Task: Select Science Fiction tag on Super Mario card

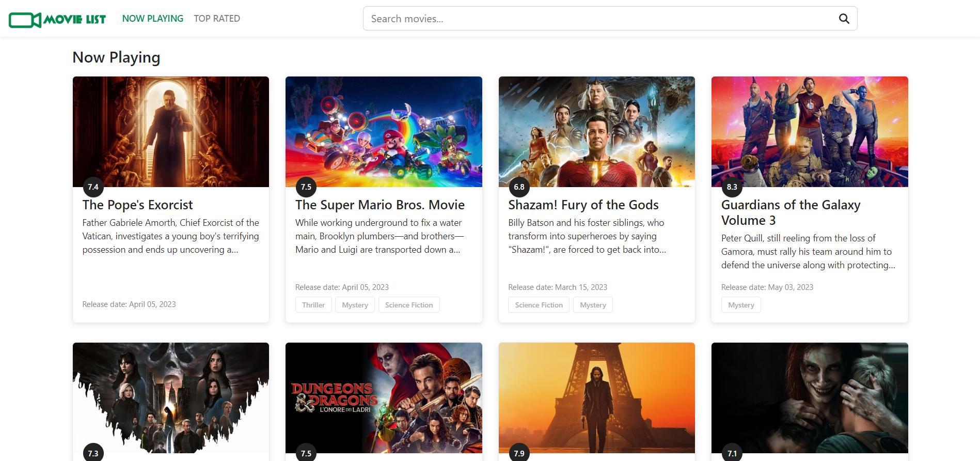Action: 409,305
